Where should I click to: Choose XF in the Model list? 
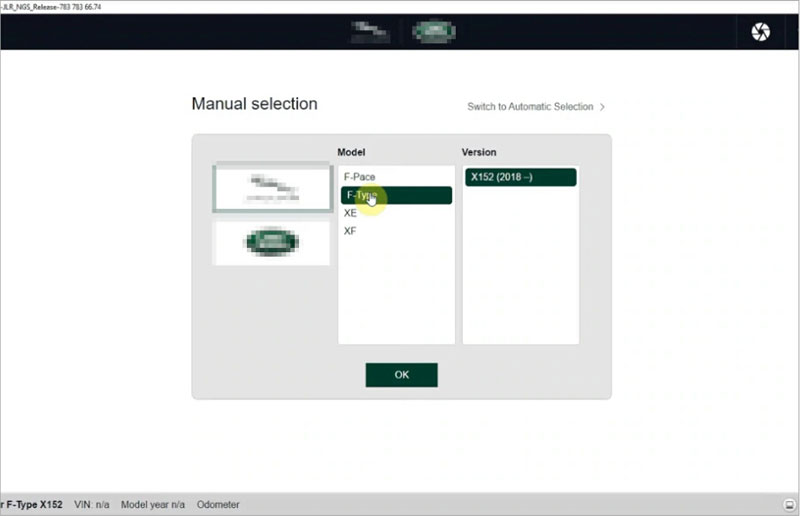(x=396, y=231)
